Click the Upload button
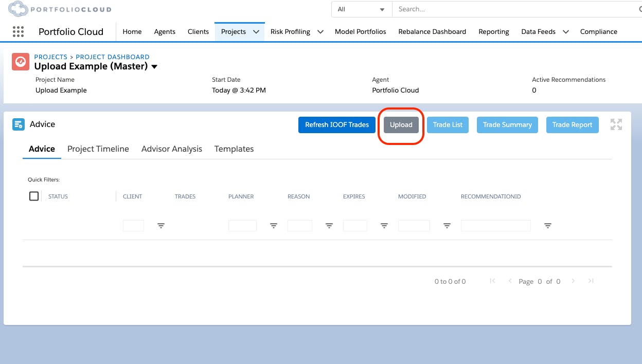 401,124
